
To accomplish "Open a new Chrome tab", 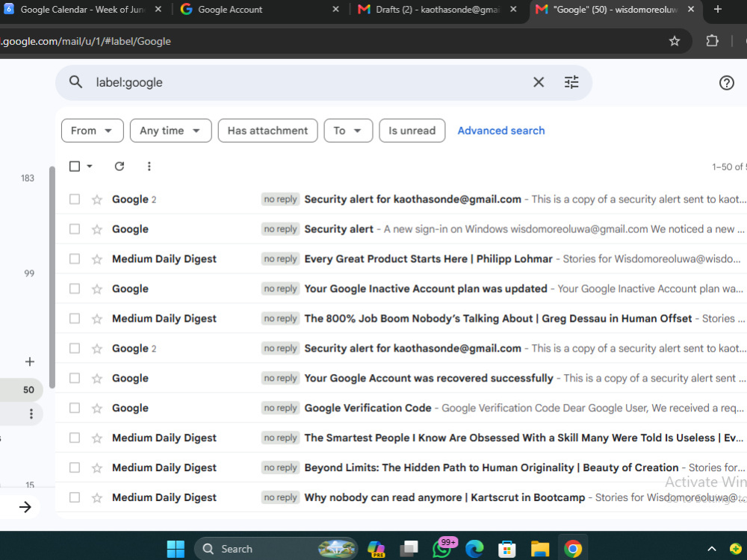I will pyautogui.click(x=718, y=9).
